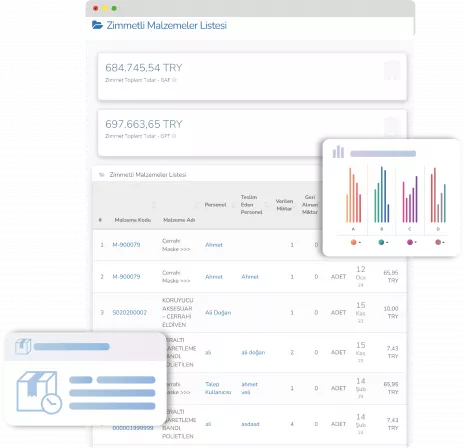Viewport: 465px width, 448px height.
Task: Click the Zimmetli Malzemeler Listesi table panel heading
Action: pos(148,175)
